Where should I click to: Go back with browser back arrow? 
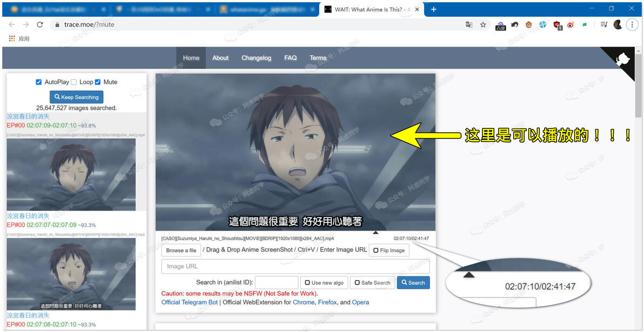click(x=12, y=25)
